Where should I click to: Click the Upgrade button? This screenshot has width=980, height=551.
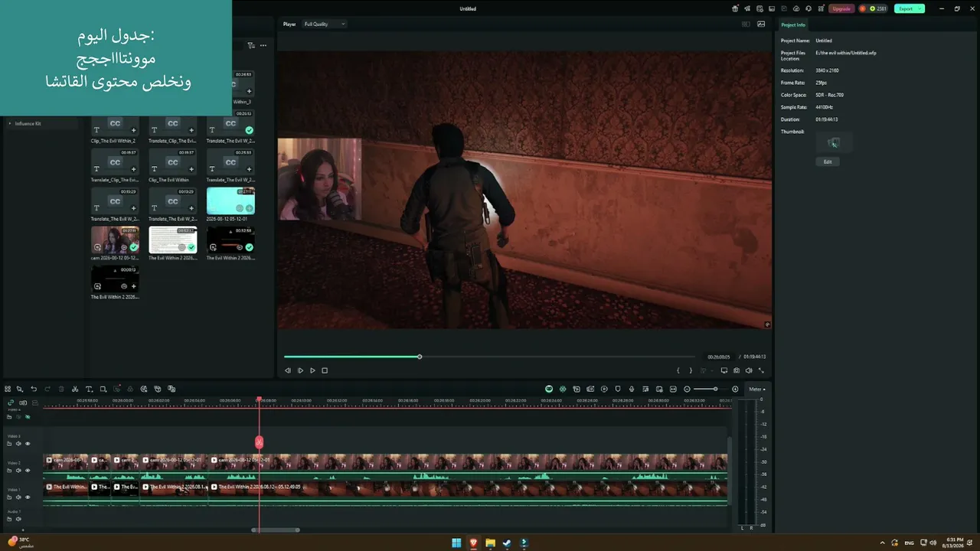tap(841, 8)
